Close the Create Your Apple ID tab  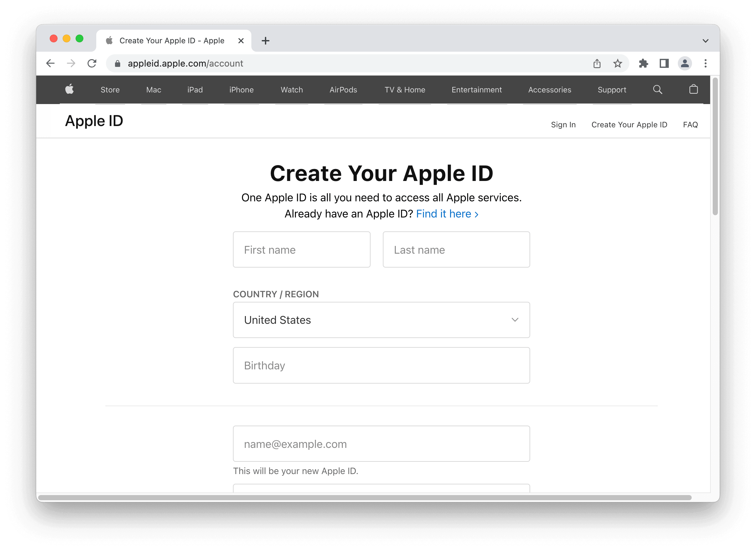tap(241, 41)
